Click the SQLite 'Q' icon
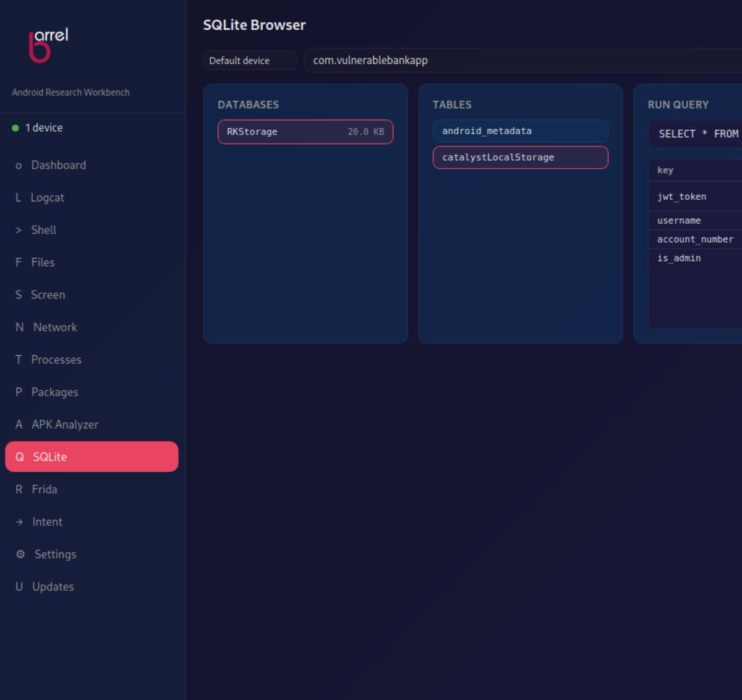Screen dimensions: 742x700 [x=20, y=456]
